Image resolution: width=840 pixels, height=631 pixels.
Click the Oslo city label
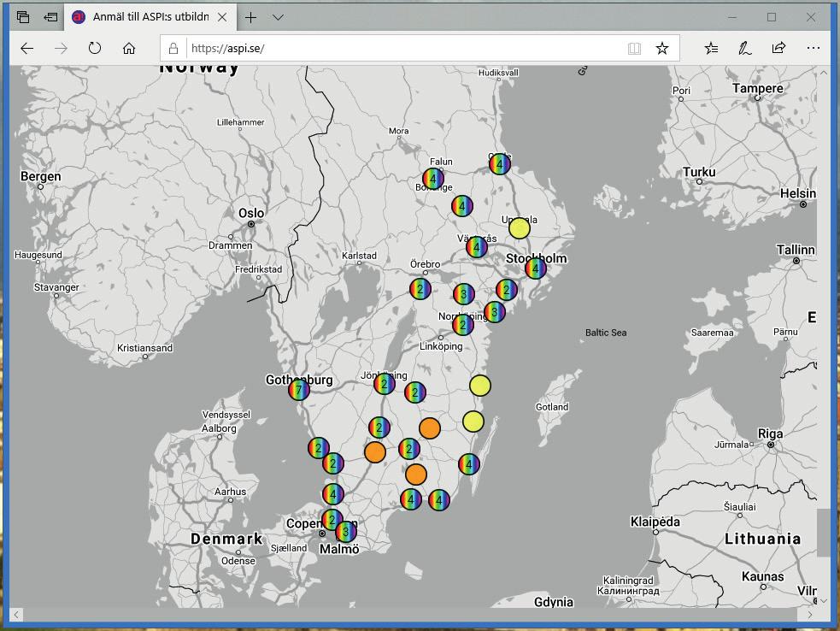tap(251, 214)
